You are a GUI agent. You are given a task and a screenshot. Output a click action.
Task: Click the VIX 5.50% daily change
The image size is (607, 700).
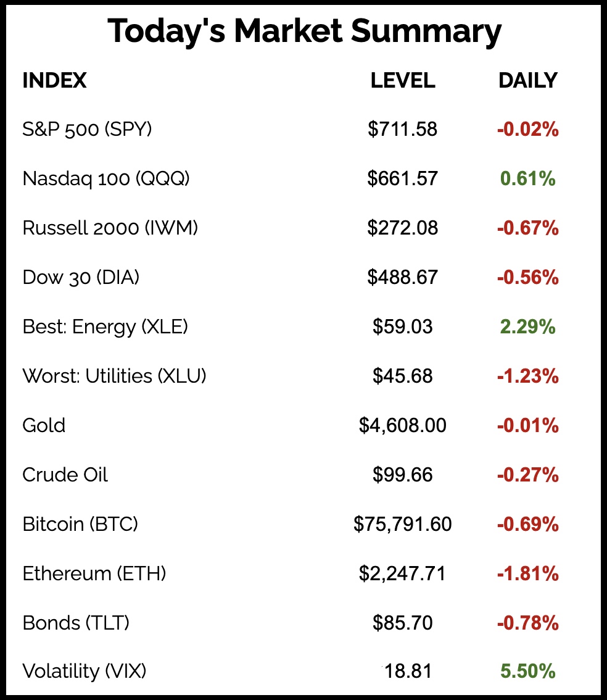(527, 671)
